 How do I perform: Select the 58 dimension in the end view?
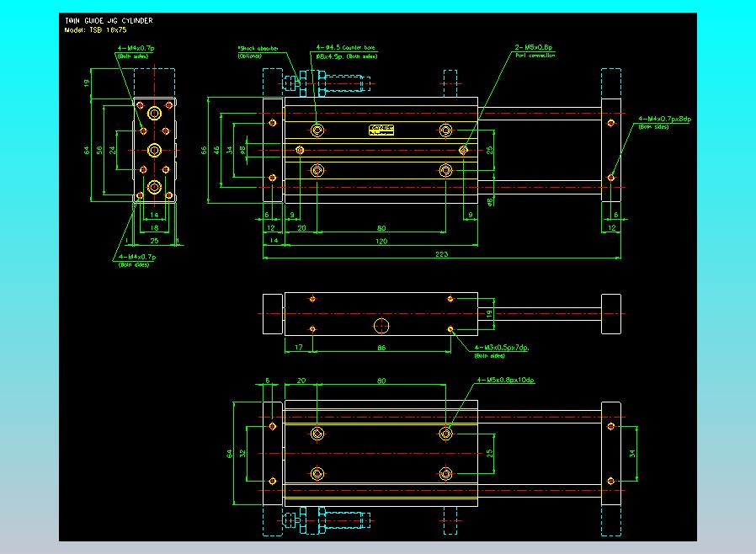click(x=98, y=150)
